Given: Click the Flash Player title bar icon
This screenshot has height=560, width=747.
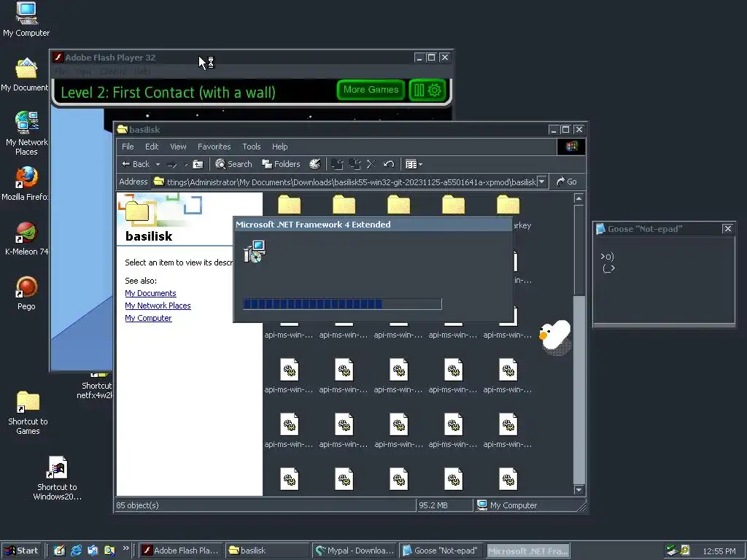Looking at the screenshot, I should click(58, 57).
